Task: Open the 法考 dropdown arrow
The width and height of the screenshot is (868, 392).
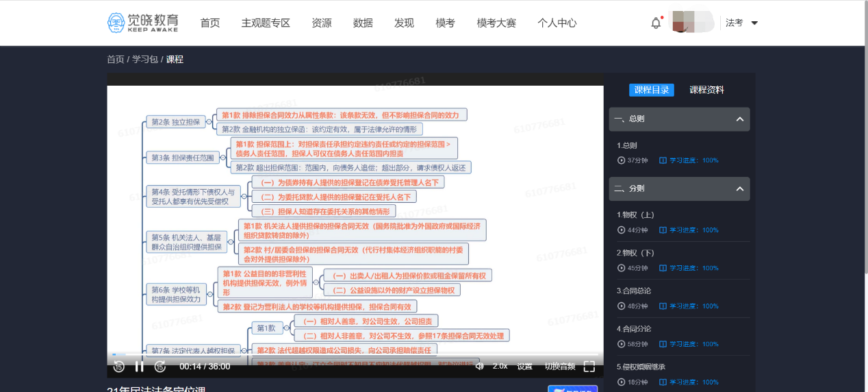Action: pos(754,23)
